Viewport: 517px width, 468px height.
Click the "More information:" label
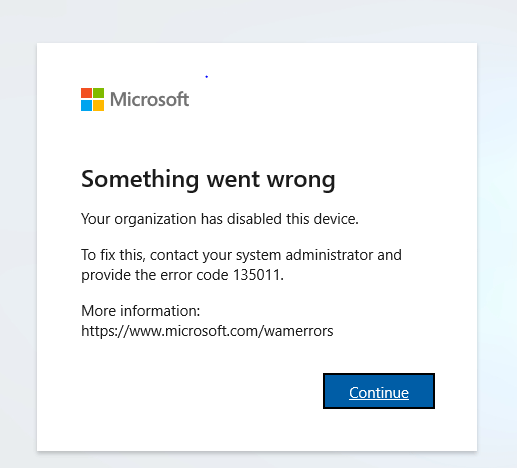coord(141,311)
